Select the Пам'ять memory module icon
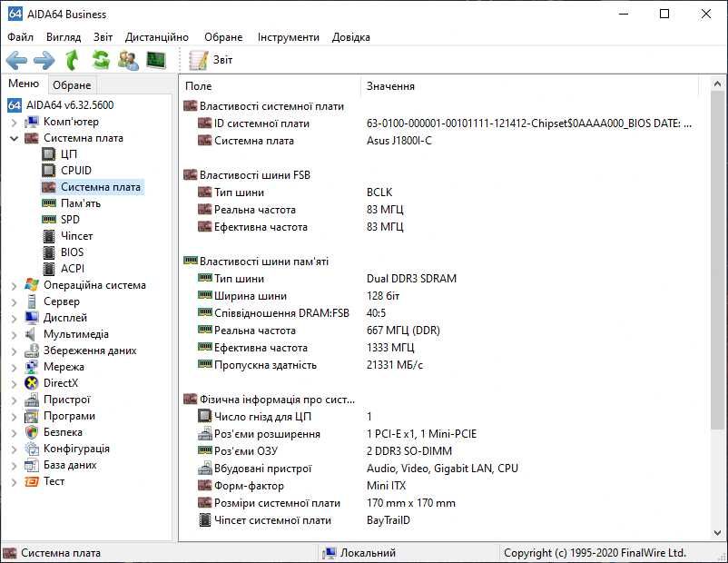The width and height of the screenshot is (728, 563). click(48, 203)
